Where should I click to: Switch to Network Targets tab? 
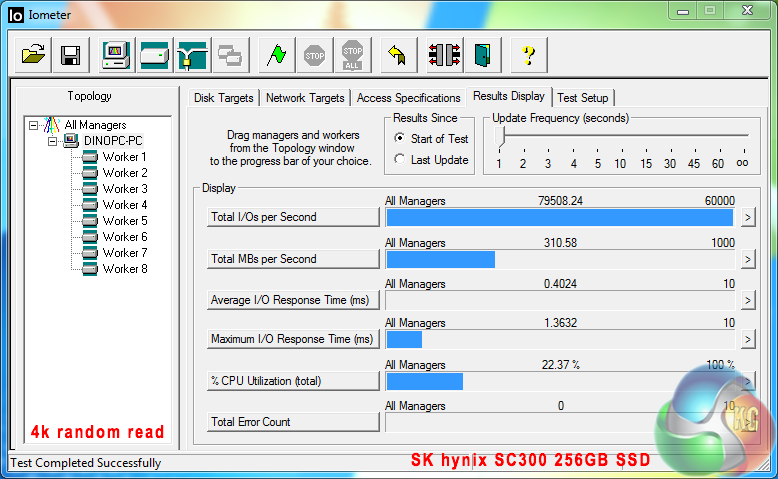(305, 98)
